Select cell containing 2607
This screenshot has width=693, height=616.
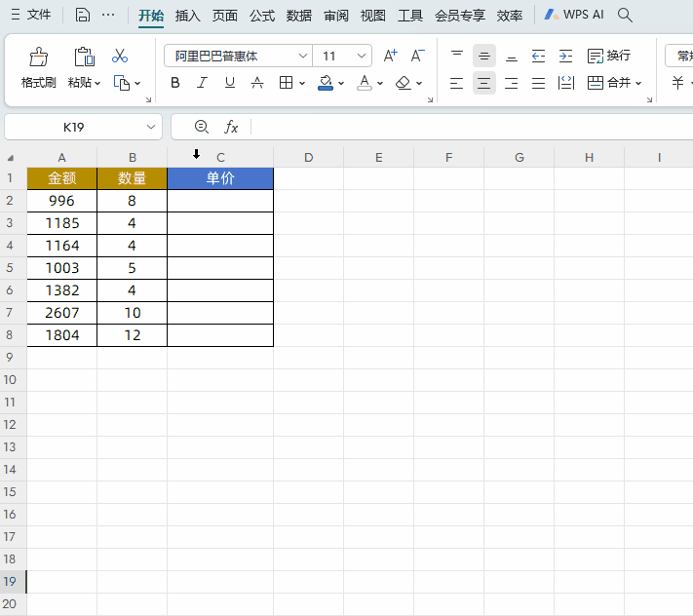click(x=61, y=313)
